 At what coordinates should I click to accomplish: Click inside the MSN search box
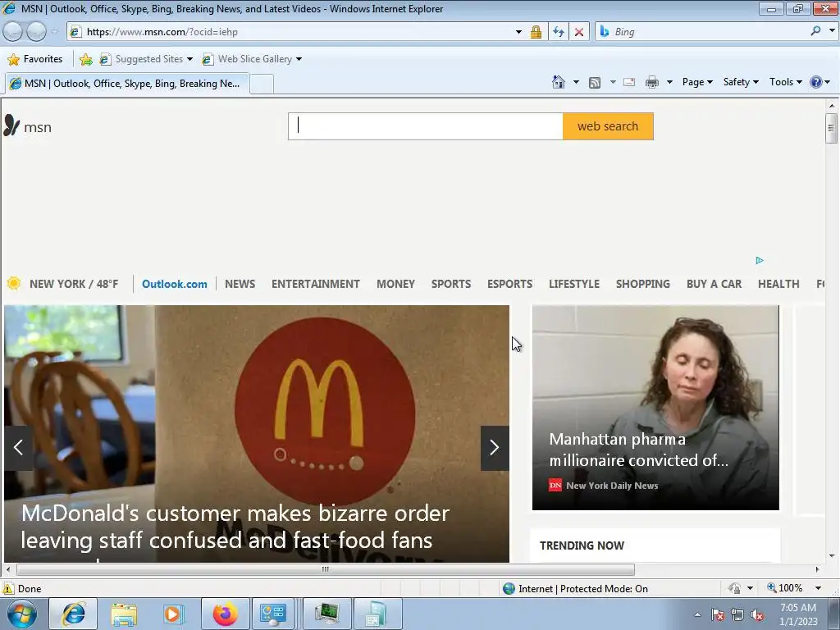tap(426, 126)
